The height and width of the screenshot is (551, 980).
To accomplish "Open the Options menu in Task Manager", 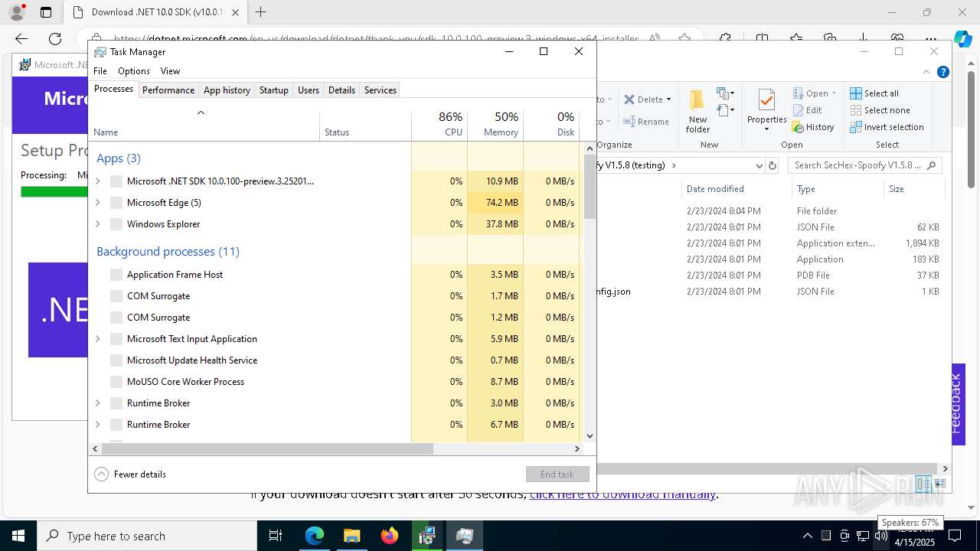I will click(134, 71).
